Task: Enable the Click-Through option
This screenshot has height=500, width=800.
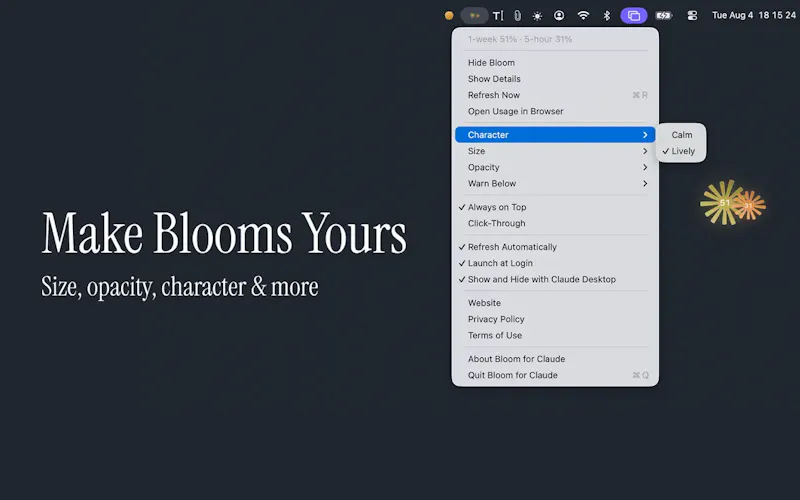Action: (x=555, y=223)
